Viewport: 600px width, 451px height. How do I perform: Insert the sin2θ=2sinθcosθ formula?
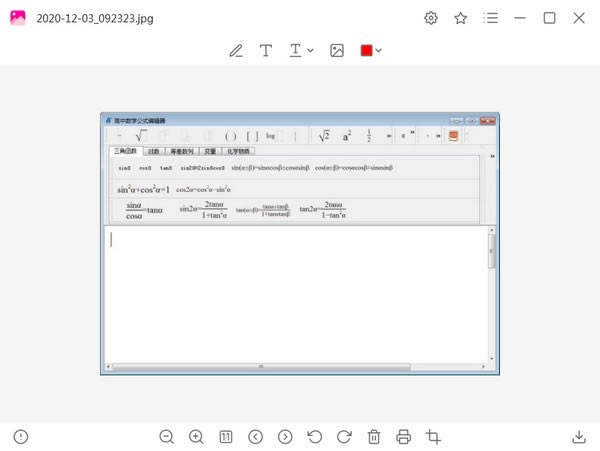coord(202,168)
